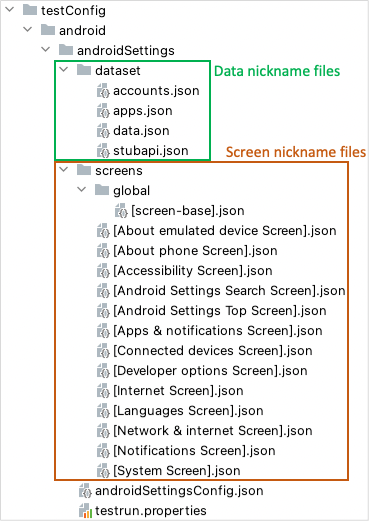The image size is (376, 521).
Task: Collapse the dataset folder chevron
Action: click(64, 70)
